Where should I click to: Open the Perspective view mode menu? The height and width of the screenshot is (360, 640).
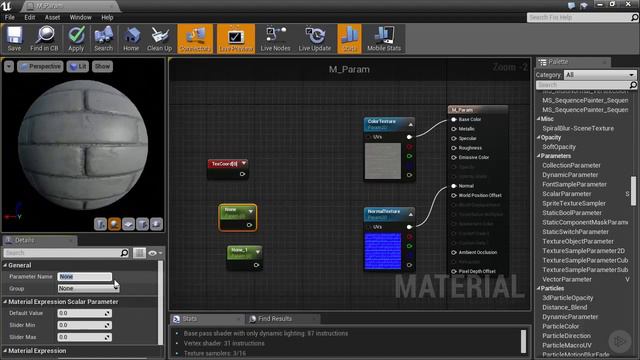[40, 67]
